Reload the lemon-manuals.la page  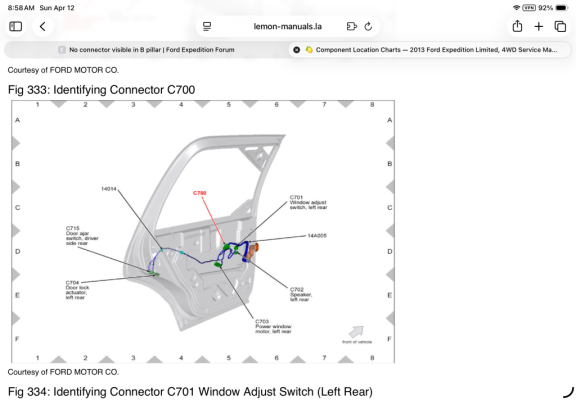pyautogui.click(x=368, y=26)
